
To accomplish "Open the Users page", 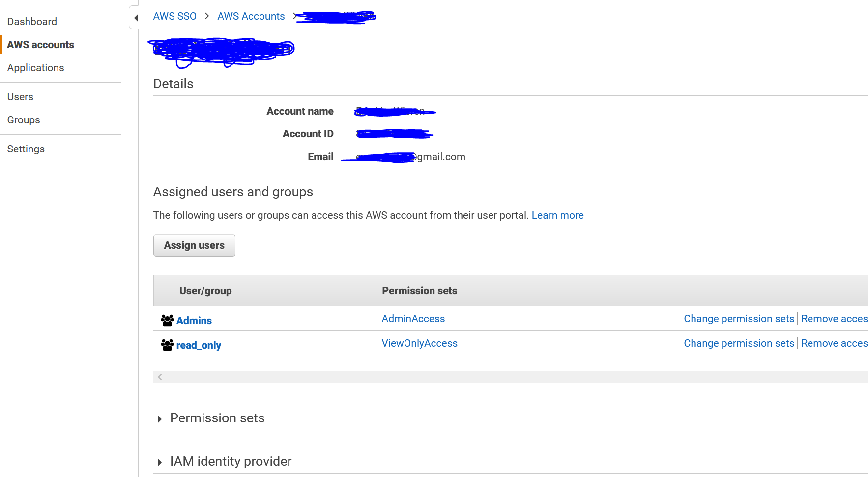I will [x=20, y=96].
